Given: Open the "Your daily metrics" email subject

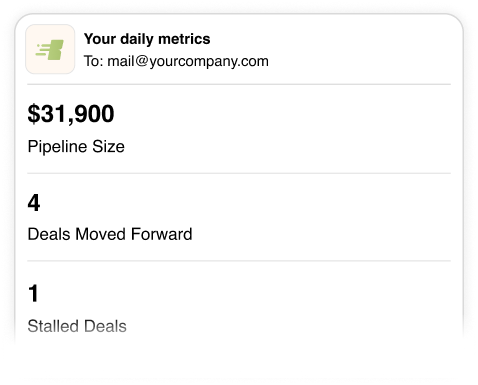Looking at the screenshot, I should pos(147,39).
